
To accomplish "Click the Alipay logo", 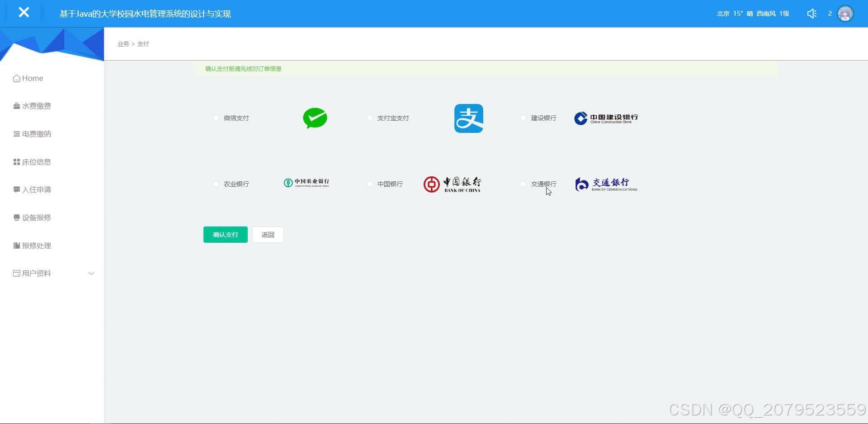I will pos(469,118).
